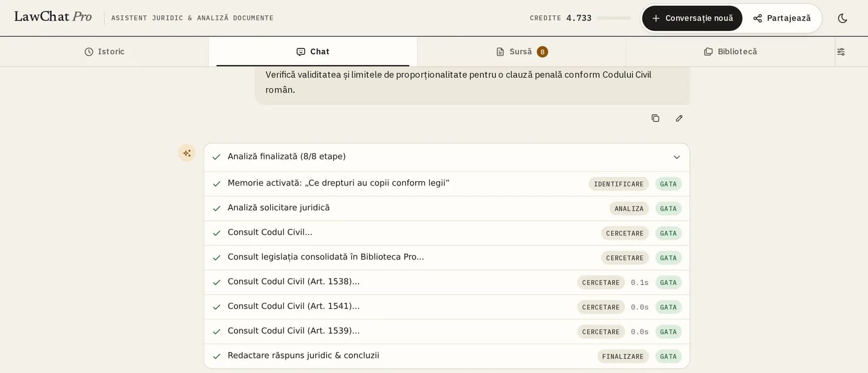868x373 pixels.
Task: Switch to the Istoric tab
Action: [104, 52]
